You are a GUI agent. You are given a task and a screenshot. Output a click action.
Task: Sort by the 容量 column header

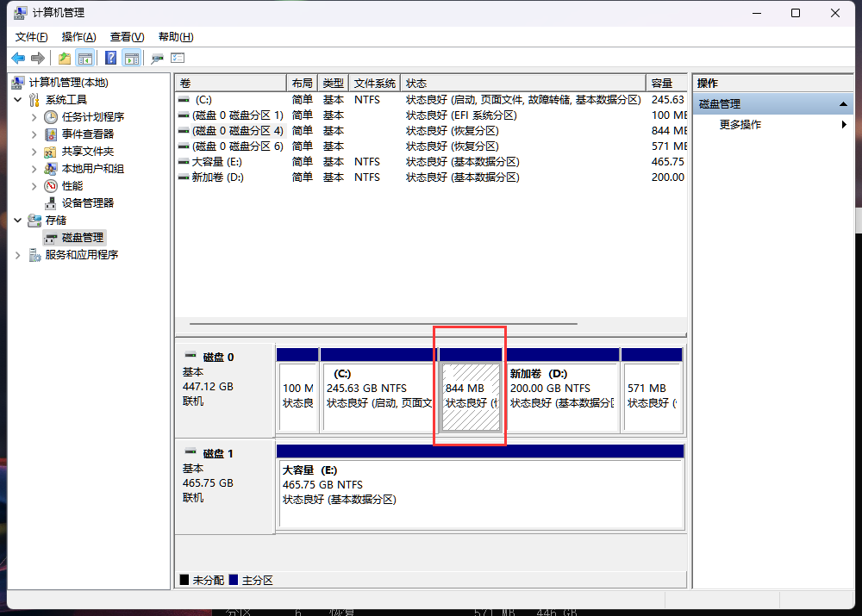pos(666,83)
